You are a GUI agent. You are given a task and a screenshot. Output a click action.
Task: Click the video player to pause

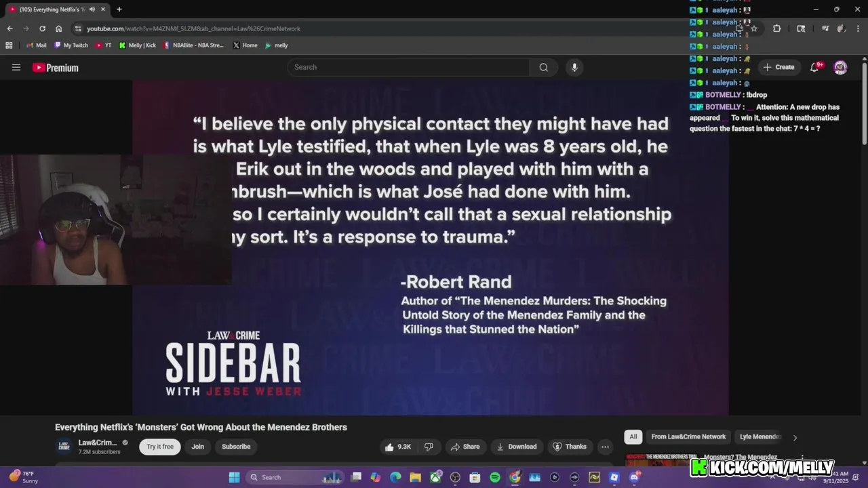coord(431,248)
